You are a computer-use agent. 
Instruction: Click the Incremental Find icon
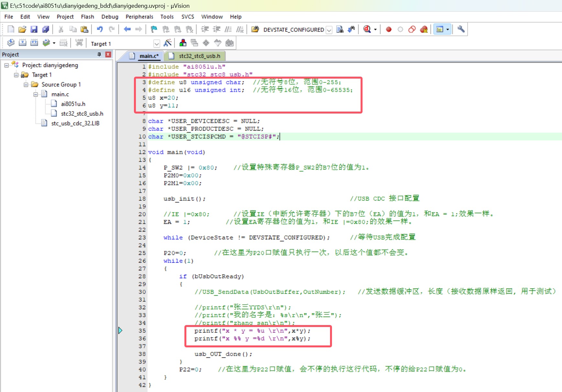[x=351, y=29]
